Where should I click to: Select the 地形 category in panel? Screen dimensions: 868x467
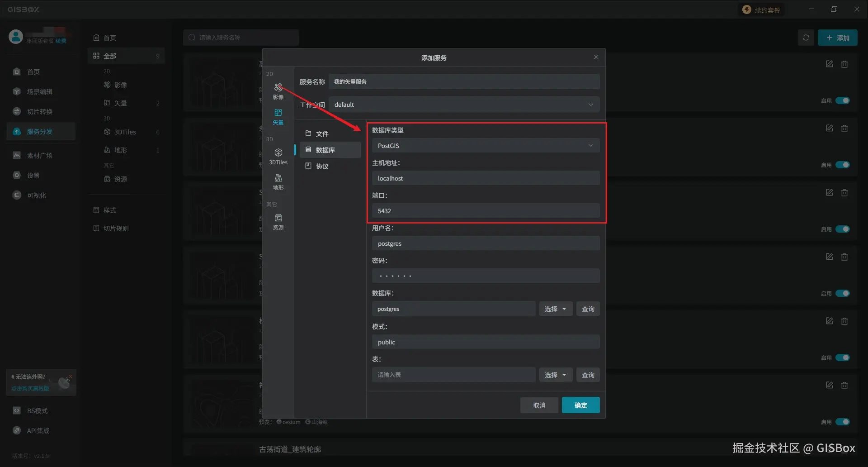(x=126, y=150)
